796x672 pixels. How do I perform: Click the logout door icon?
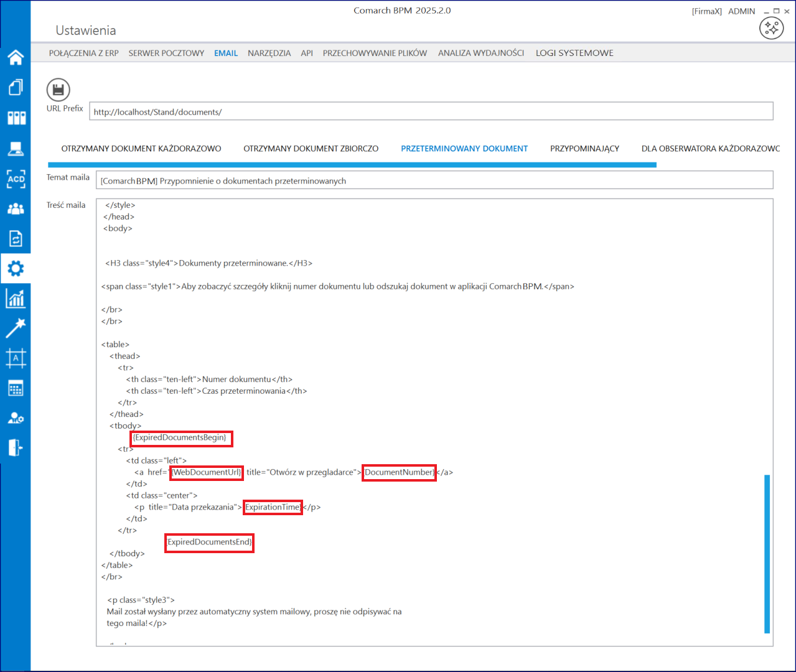click(16, 447)
